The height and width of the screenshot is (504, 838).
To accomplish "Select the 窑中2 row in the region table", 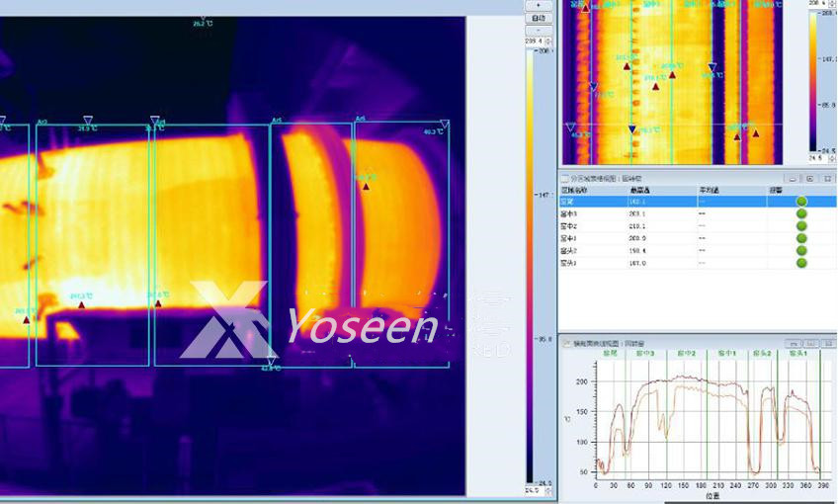I will pos(698,226).
